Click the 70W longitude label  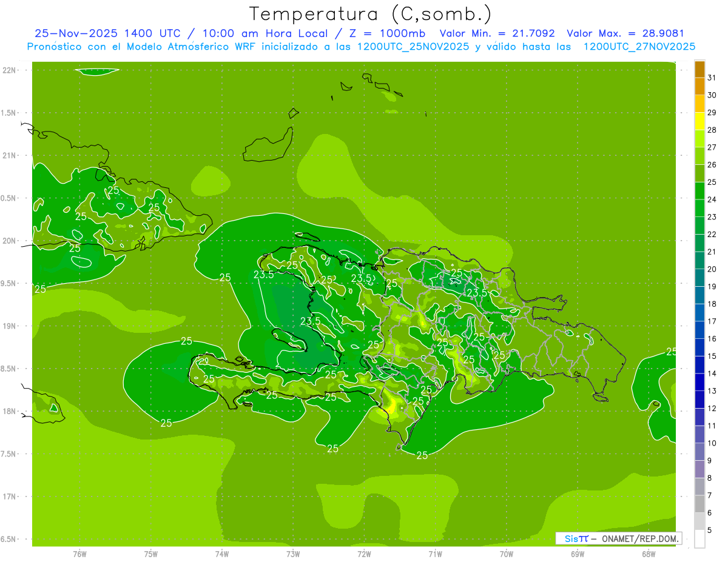point(507,554)
